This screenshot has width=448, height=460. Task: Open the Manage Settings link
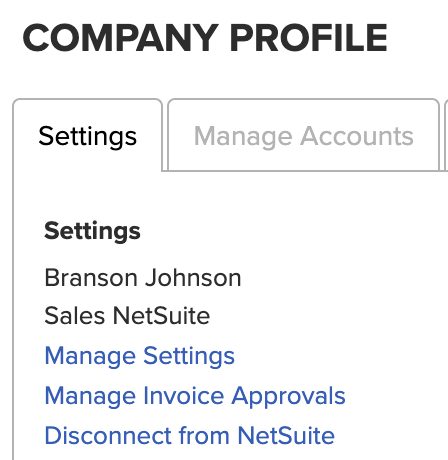(139, 356)
